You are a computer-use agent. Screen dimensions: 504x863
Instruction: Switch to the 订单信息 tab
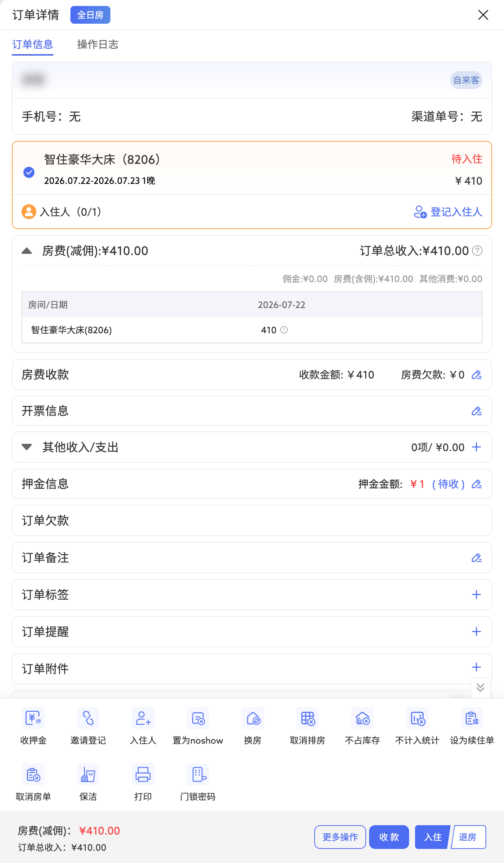pos(33,44)
